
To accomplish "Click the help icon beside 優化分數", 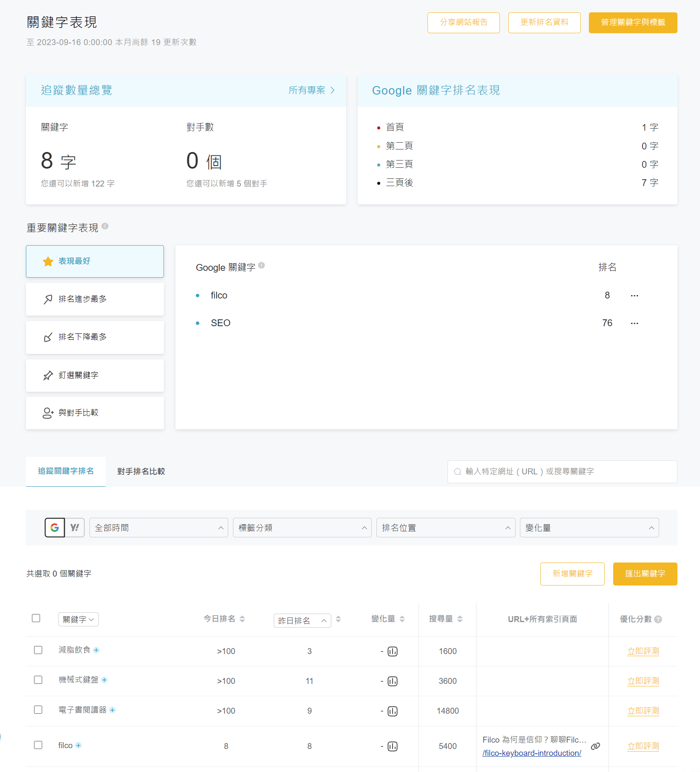I will coord(658,620).
